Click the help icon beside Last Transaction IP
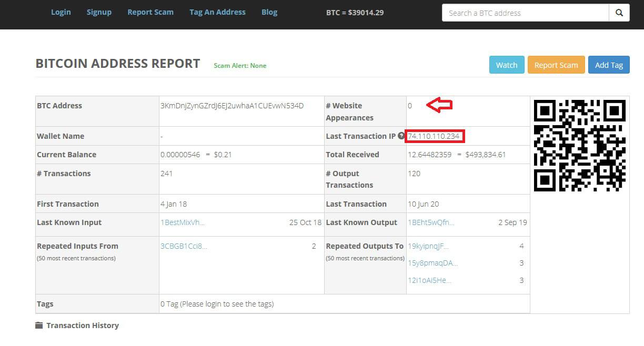This screenshot has width=644, height=346. [x=401, y=136]
